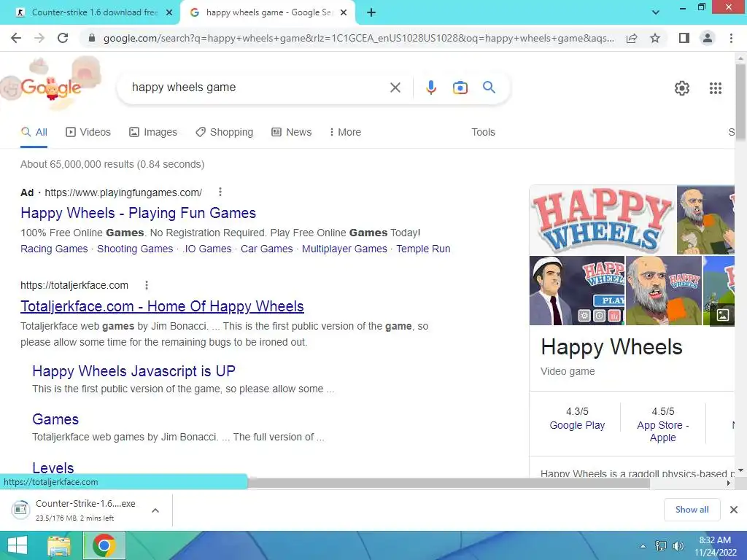747x560 pixels.
Task: Open the Chrome profile avatar menu
Action: click(708, 38)
